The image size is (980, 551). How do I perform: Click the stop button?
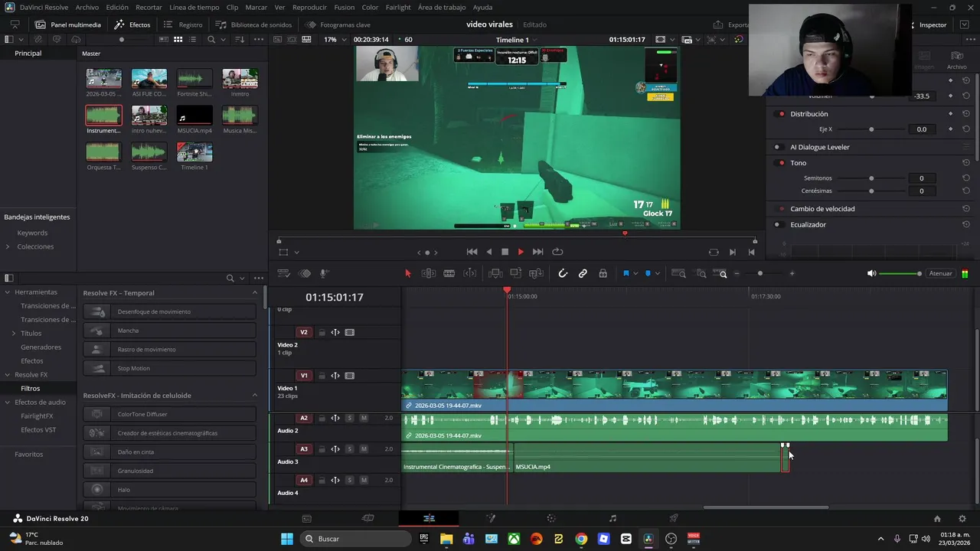[x=505, y=252]
